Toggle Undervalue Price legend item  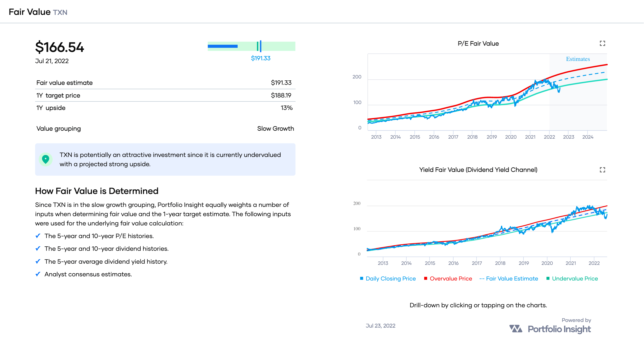click(572, 279)
